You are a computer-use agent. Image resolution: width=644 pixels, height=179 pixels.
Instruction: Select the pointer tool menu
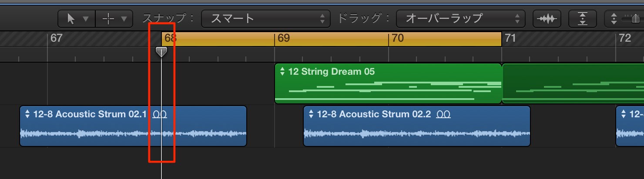pyautogui.click(x=76, y=19)
